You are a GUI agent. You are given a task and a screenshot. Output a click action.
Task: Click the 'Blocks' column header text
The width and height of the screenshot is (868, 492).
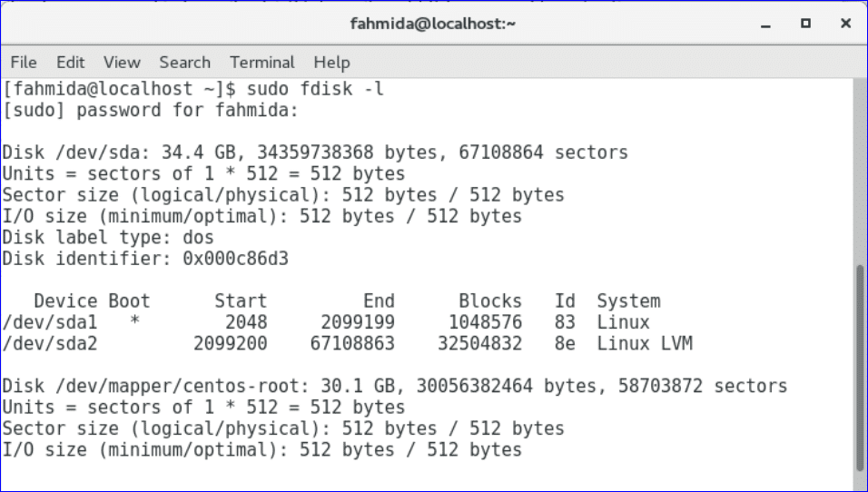pyautogui.click(x=490, y=301)
